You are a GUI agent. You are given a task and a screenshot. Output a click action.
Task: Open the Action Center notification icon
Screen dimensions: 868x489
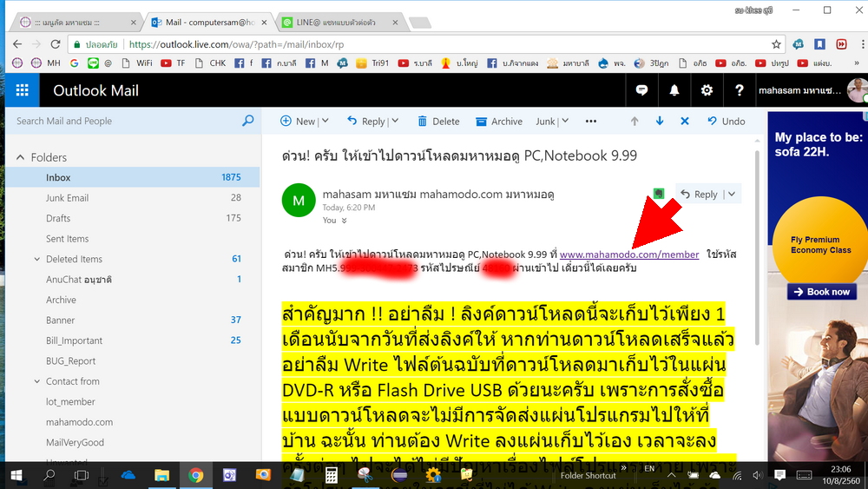[x=780, y=475]
